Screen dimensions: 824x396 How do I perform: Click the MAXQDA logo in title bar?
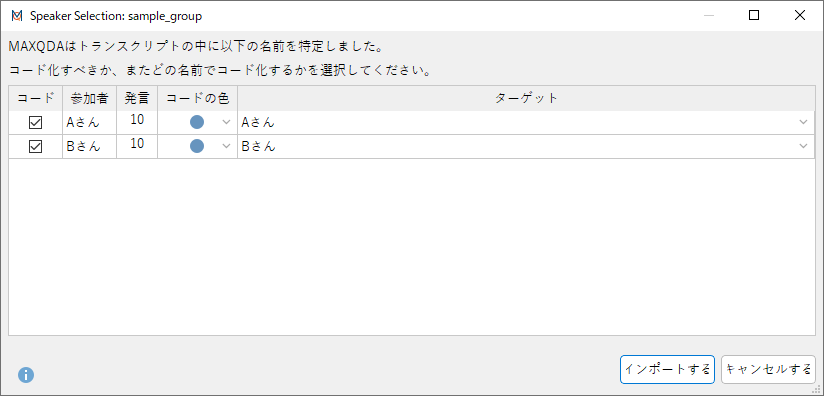pos(17,16)
